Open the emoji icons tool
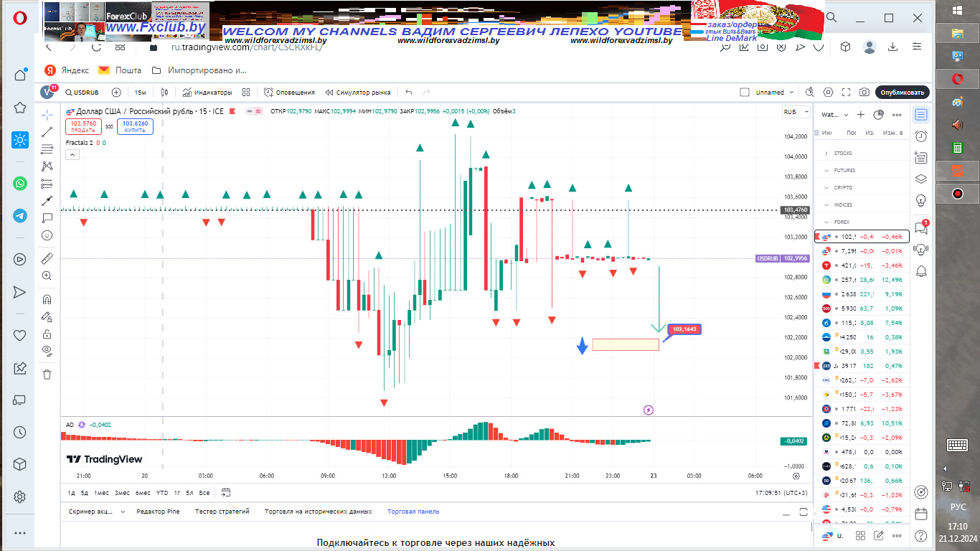 (47, 235)
